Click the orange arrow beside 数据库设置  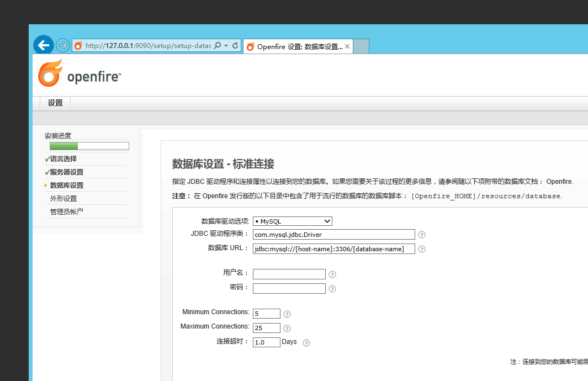click(46, 185)
